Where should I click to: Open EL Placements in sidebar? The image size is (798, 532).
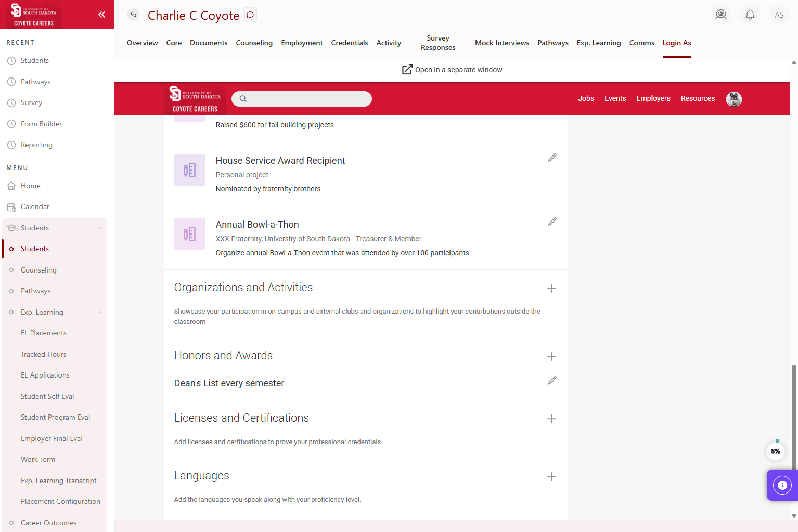[x=44, y=333]
